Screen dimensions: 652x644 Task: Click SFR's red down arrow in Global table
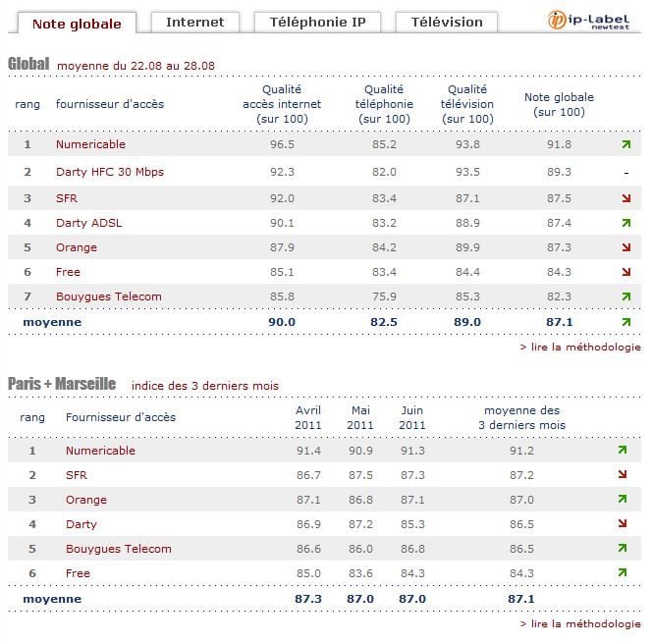pos(625,198)
